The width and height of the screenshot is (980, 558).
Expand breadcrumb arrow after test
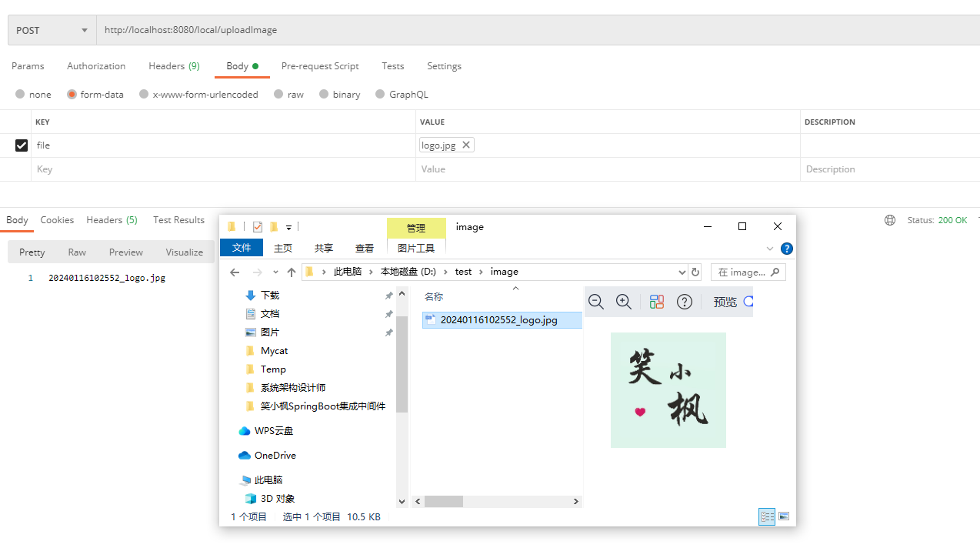[x=481, y=272]
